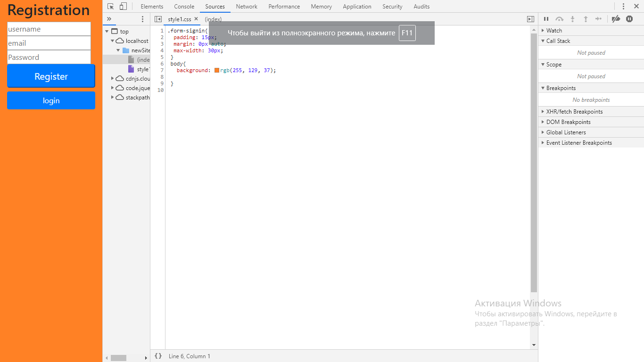Click the navigator horizontal scrollbar thumb
The image size is (644, 362).
(x=118, y=358)
